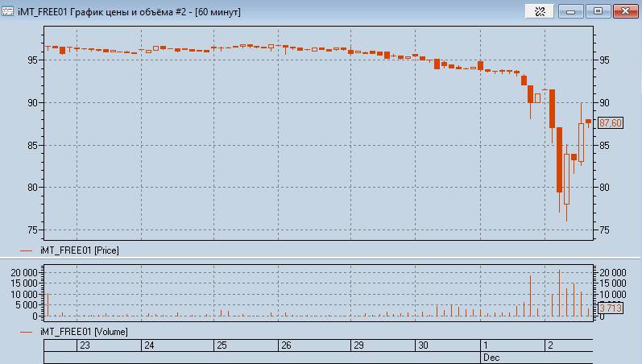
Task: Click the left-axis 5 000 volume label
Action: tap(27, 305)
